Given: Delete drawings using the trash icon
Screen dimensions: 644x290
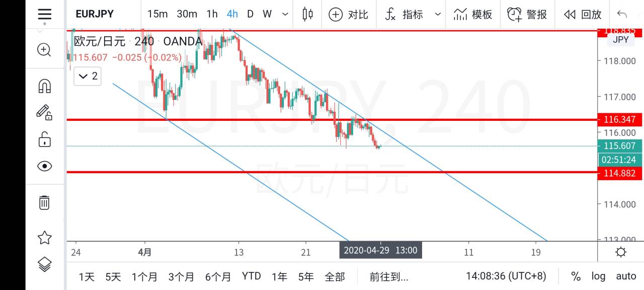Looking at the screenshot, I should pyautogui.click(x=44, y=202).
